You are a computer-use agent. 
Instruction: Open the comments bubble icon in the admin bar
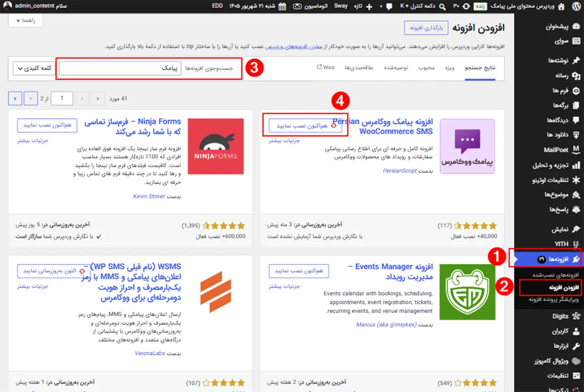tap(389, 7)
